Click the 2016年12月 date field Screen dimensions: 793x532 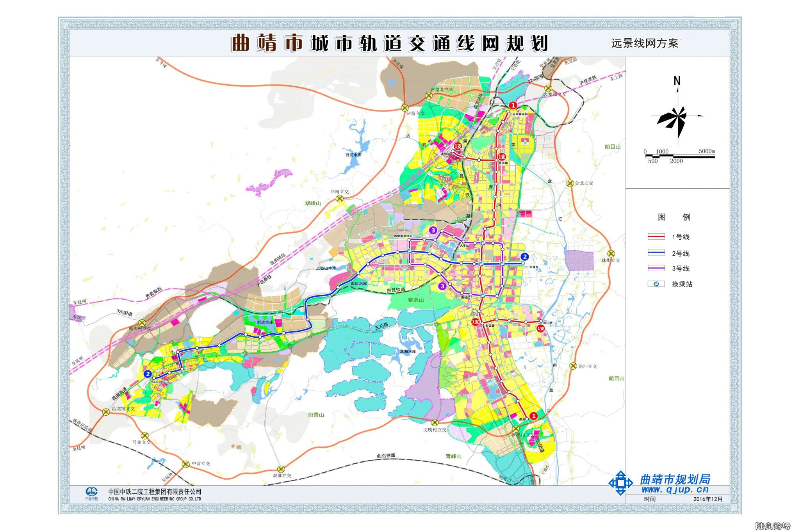(708, 499)
